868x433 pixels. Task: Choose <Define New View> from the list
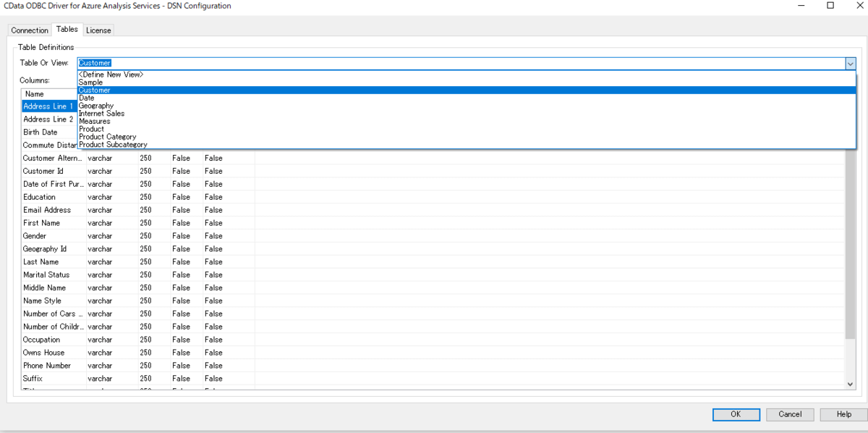(467, 75)
